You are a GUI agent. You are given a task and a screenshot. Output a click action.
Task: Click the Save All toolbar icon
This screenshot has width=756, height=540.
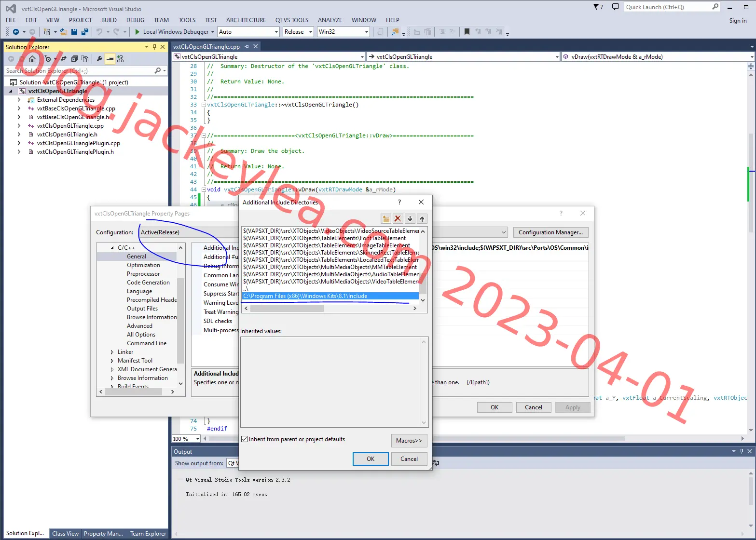point(84,32)
